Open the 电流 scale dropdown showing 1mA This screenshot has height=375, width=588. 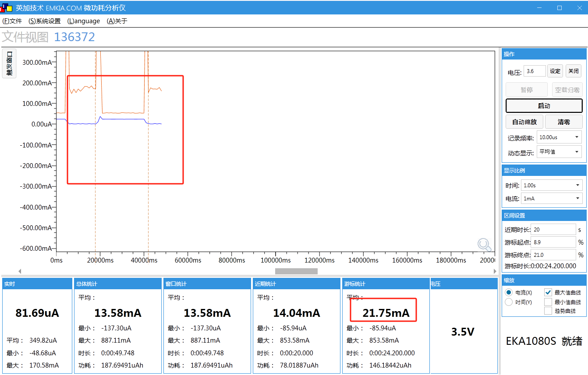click(552, 198)
